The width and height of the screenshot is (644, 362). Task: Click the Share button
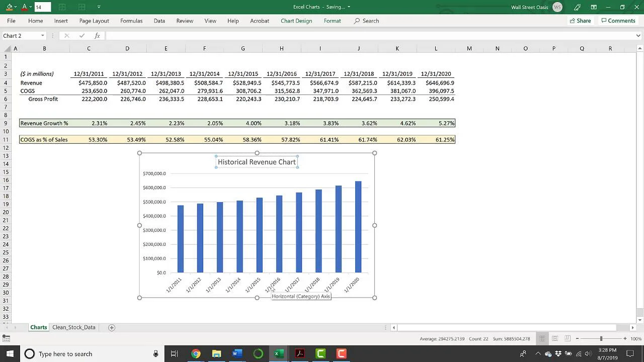tap(580, 21)
